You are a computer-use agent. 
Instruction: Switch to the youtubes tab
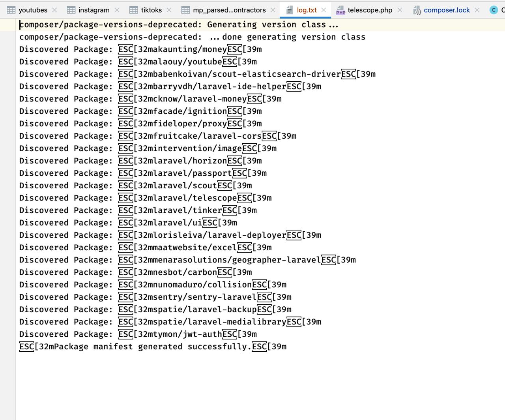pos(33,10)
